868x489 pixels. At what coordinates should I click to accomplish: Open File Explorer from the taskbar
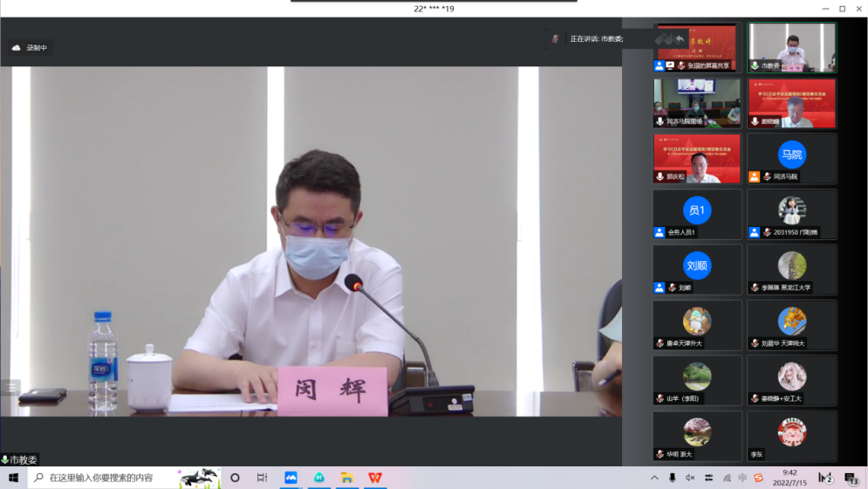click(347, 478)
